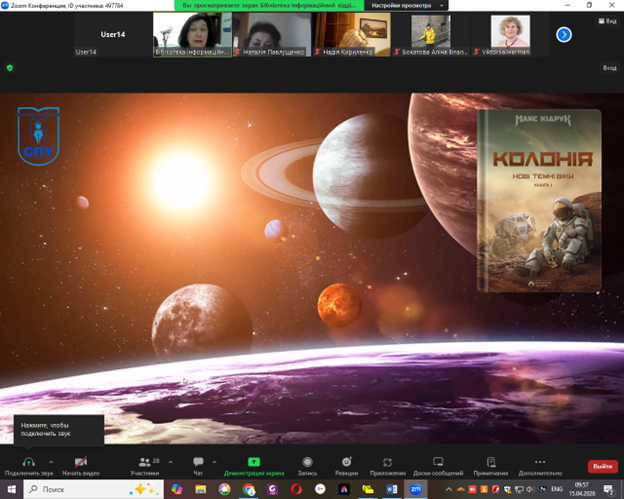
Task: Open the Whiteboards icon
Action: (437, 461)
